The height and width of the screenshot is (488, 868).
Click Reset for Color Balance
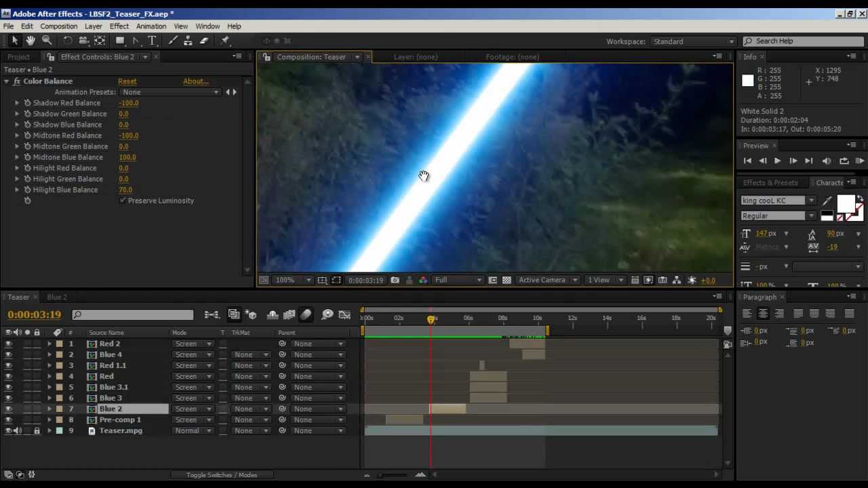click(127, 81)
